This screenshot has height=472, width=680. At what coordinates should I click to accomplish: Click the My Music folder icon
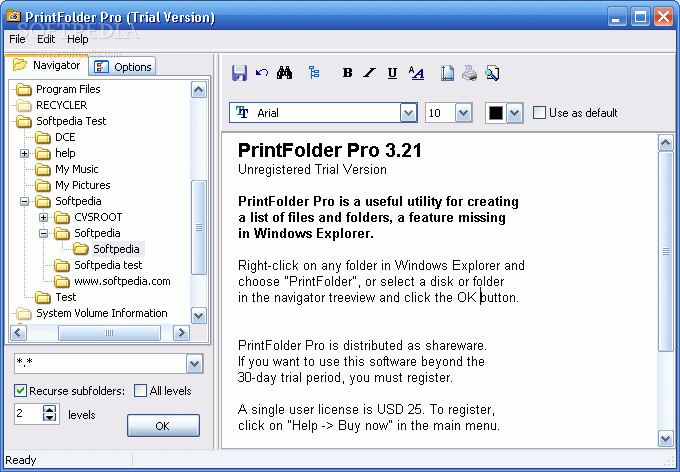(x=42, y=170)
